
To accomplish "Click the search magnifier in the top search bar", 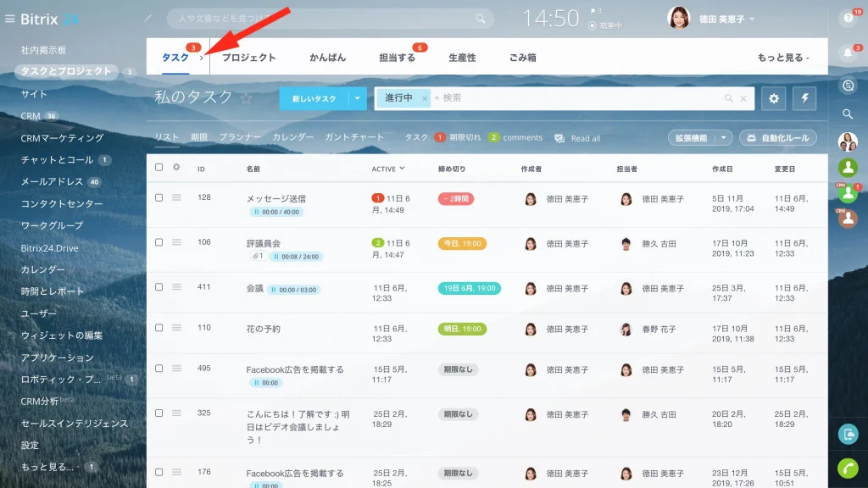I will 480,19.
